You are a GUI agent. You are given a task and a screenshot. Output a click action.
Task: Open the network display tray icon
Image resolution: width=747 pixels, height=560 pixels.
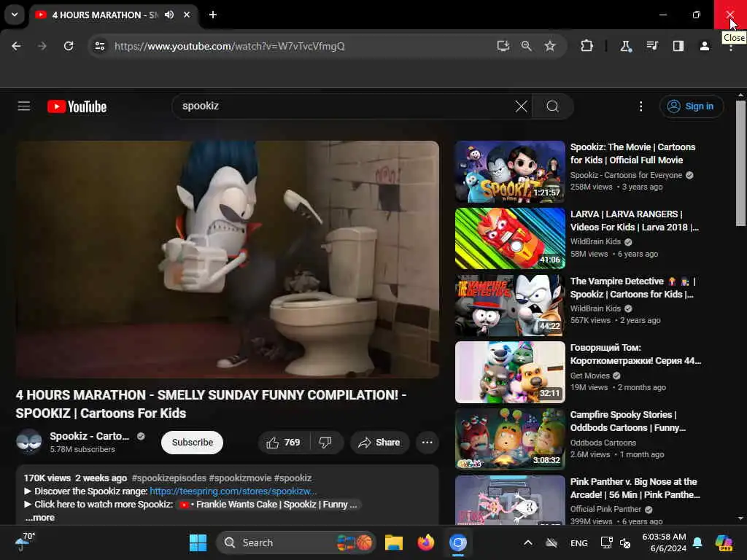(606, 542)
